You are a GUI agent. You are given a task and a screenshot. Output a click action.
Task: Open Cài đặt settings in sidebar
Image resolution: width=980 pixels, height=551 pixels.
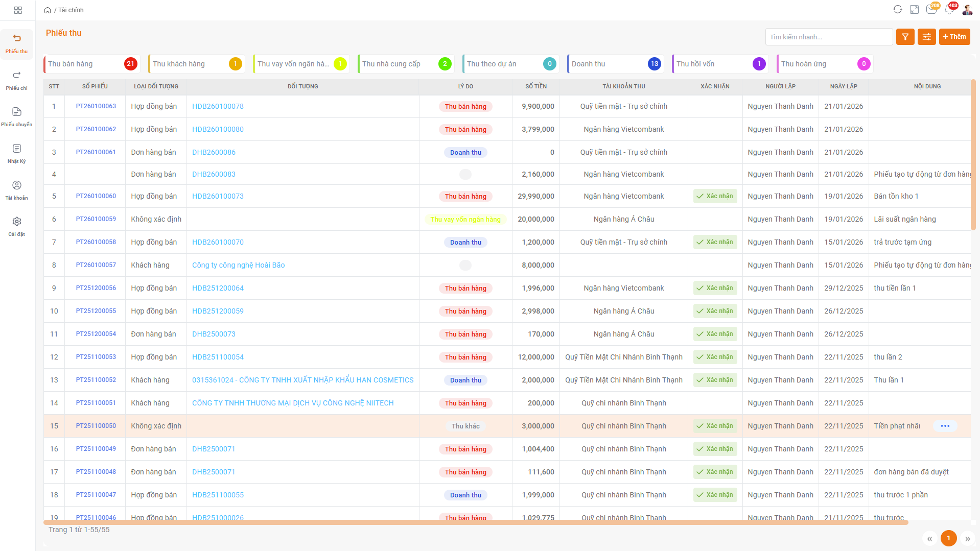17,226
